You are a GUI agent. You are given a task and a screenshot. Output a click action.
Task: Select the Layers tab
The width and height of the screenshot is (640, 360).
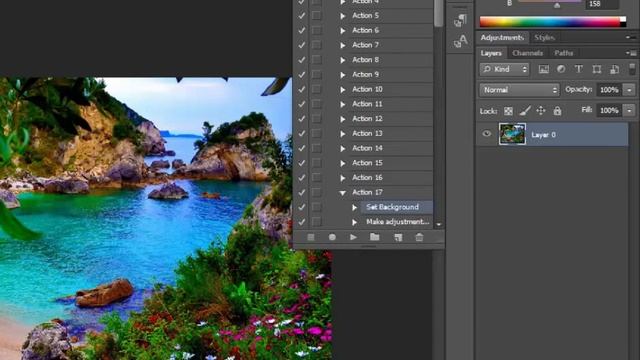[491, 53]
